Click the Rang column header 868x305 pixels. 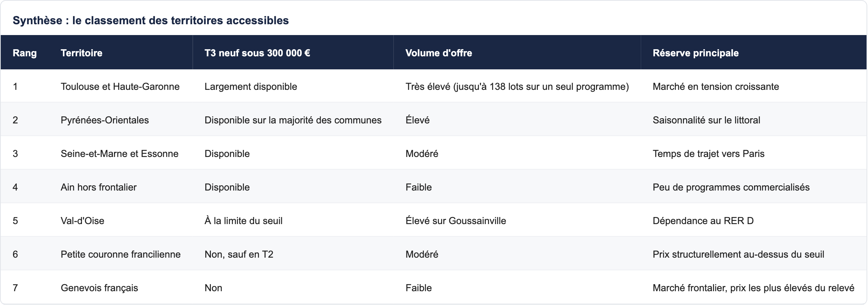(25, 53)
